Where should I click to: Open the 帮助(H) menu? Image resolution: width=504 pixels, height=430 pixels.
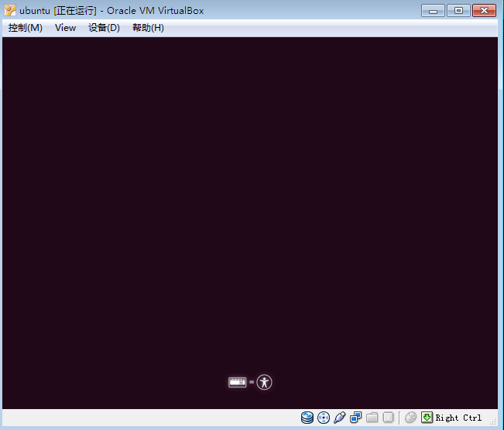point(148,28)
